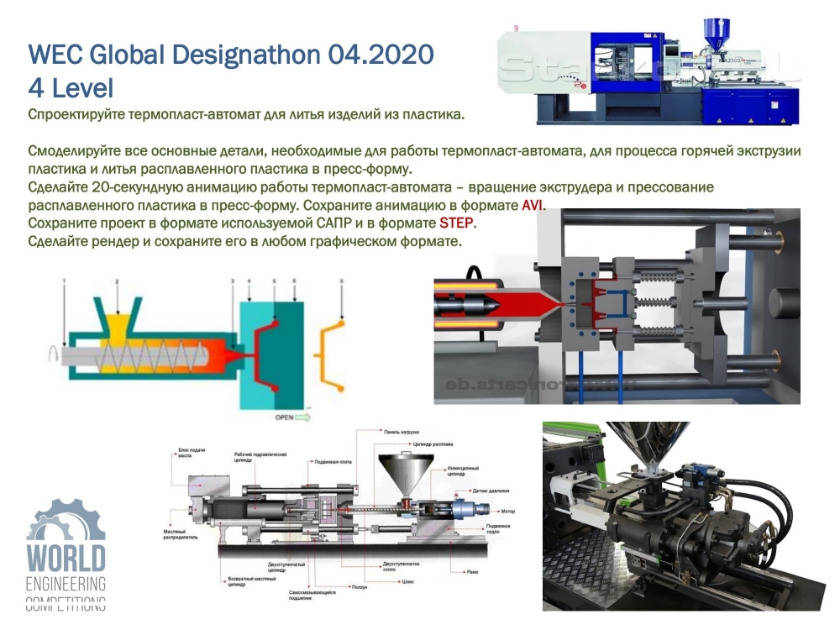Select the labeled grey machine cross-section diagram

point(339,516)
